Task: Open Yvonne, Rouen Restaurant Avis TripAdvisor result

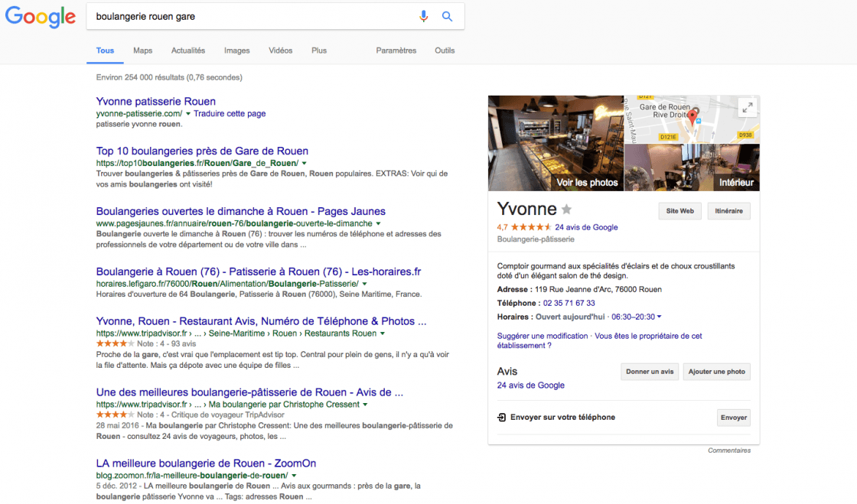Action: (261, 321)
